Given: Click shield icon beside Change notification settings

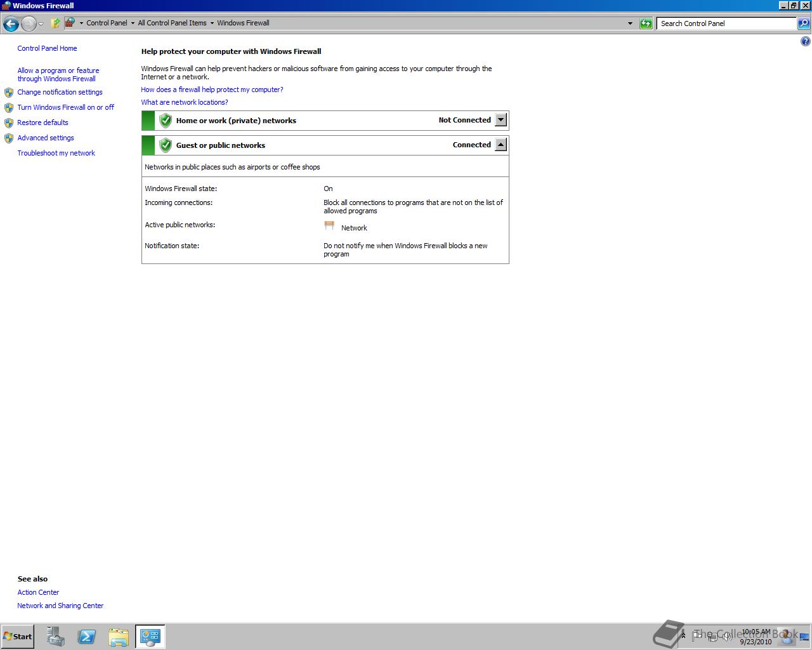Looking at the screenshot, I should 9,93.
